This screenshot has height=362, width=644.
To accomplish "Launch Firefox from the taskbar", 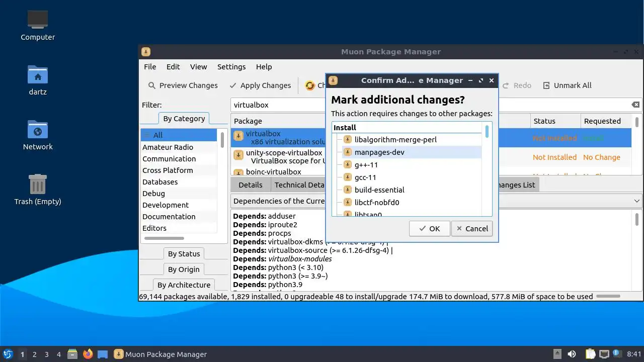I will coord(88,354).
